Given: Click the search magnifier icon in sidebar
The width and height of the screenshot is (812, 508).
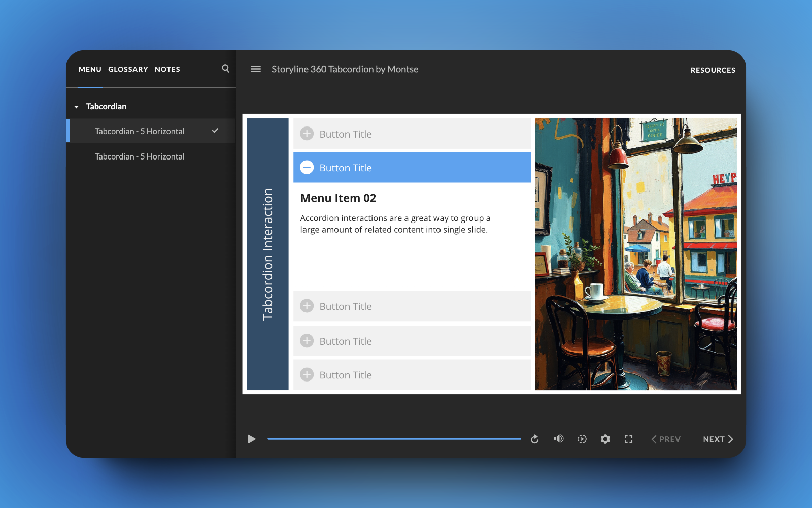Looking at the screenshot, I should (225, 69).
